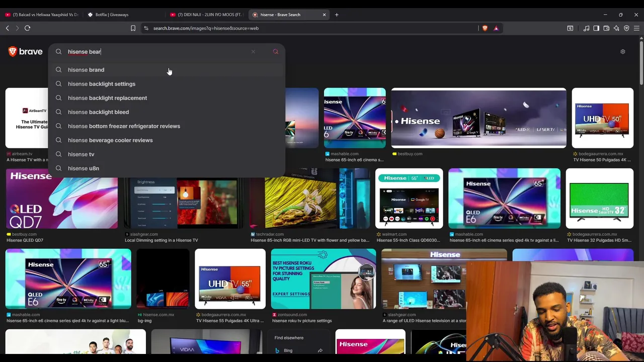Open the bg-img Hisense TVs thumbnail
Image resolution: width=644 pixels, height=362 pixels.
click(163, 279)
